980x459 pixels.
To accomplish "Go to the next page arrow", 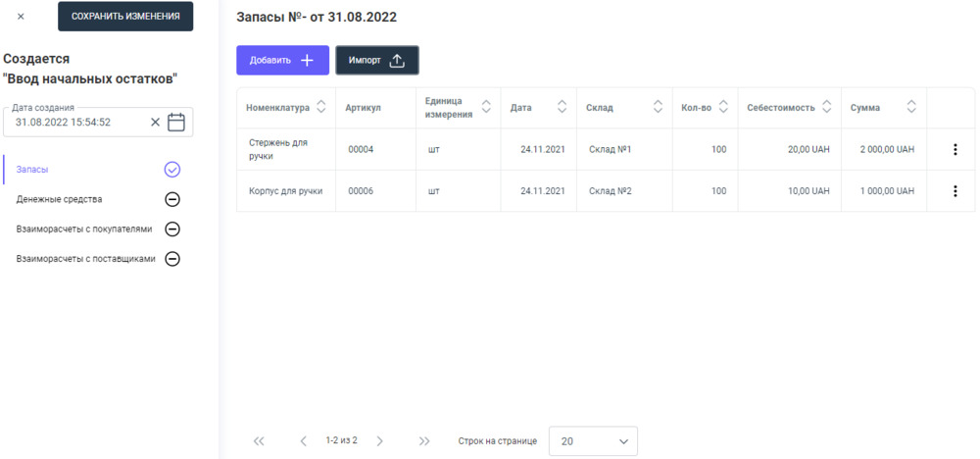I will point(380,441).
